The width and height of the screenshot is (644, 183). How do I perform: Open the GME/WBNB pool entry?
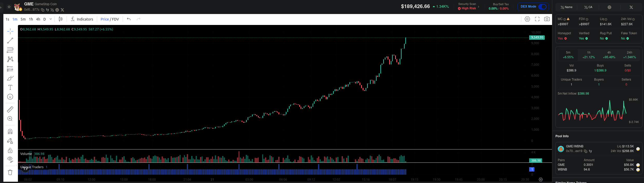pos(599,149)
